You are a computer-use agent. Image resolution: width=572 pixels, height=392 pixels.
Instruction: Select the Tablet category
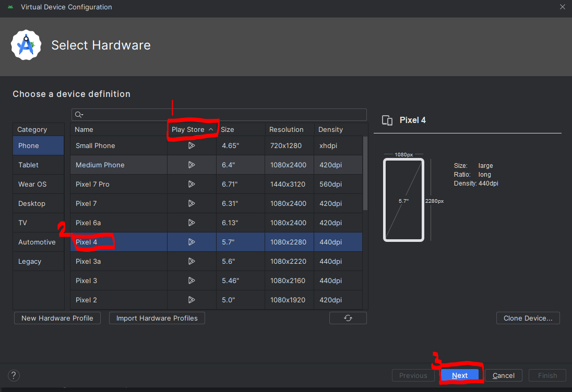[x=38, y=165]
